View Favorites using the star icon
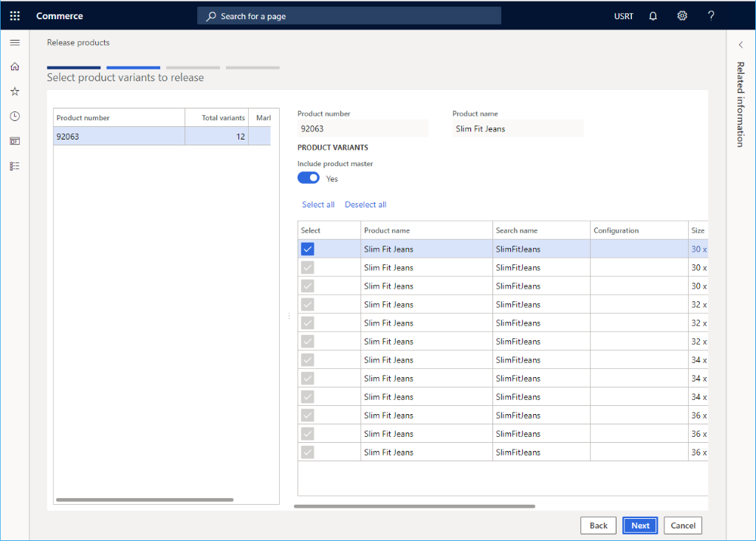Screen dimensions: 756x541 [14, 91]
